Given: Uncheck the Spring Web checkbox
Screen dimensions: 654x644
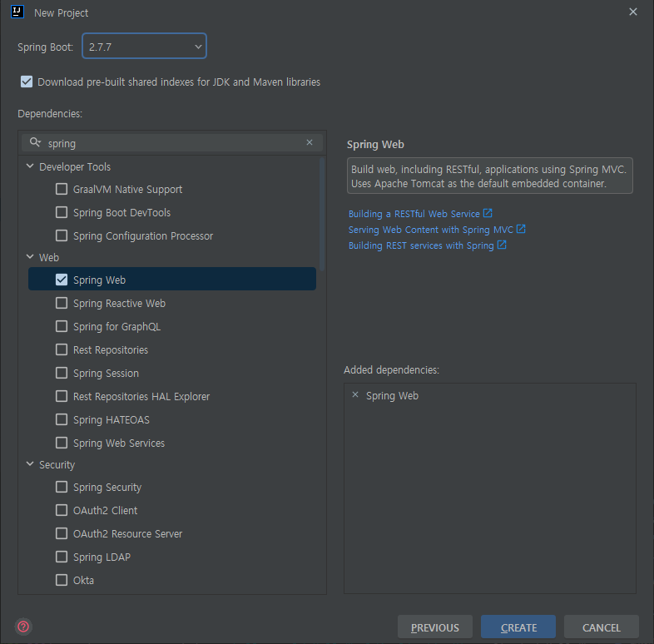Looking at the screenshot, I should click(62, 280).
